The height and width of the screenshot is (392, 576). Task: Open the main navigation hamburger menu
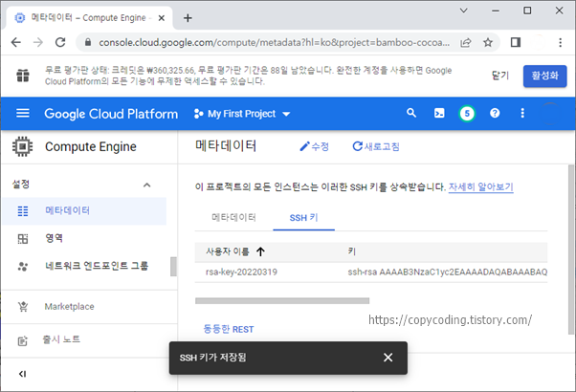(x=23, y=113)
